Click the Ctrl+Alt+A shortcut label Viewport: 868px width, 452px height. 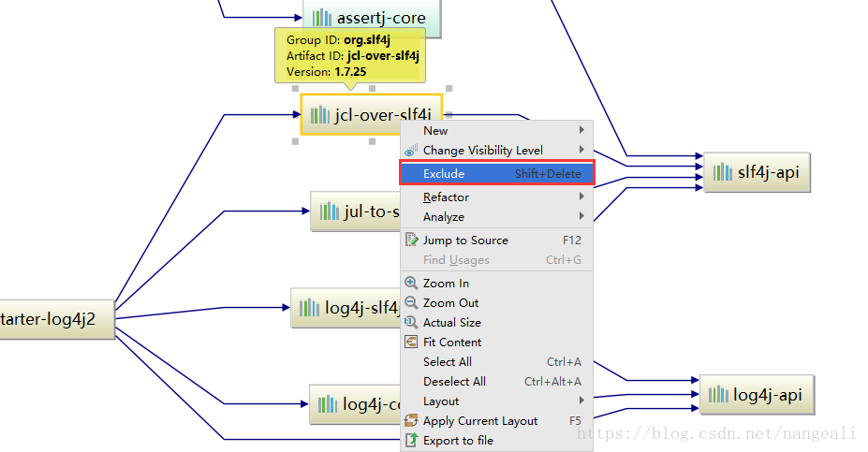[x=552, y=382]
